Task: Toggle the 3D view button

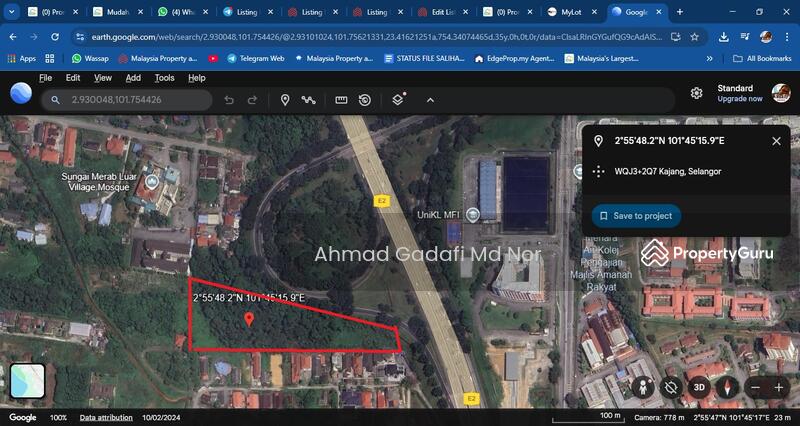Action: [699, 387]
